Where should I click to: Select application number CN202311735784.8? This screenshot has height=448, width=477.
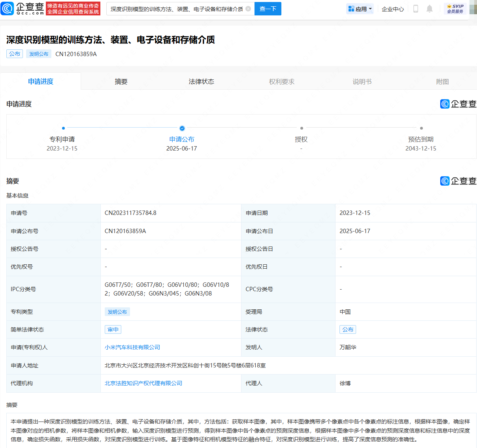pyautogui.click(x=130, y=213)
